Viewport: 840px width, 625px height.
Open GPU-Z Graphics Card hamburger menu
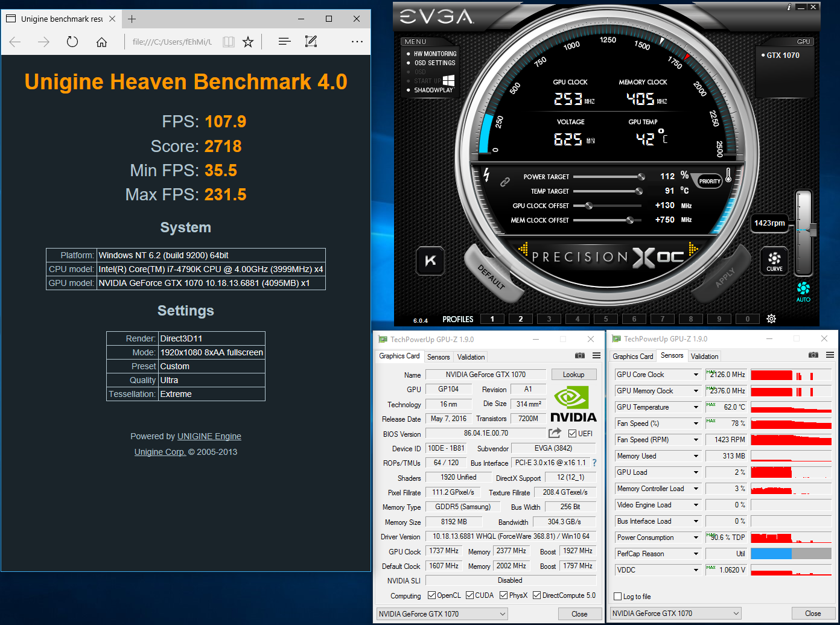click(x=596, y=356)
